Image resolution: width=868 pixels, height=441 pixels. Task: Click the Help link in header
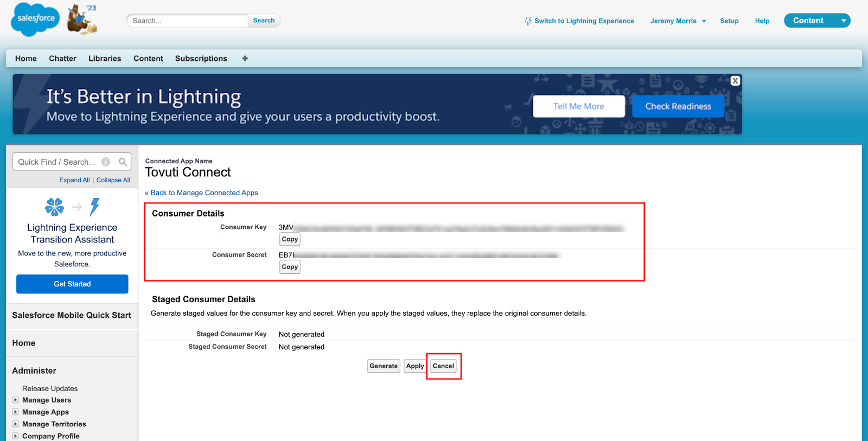(762, 21)
